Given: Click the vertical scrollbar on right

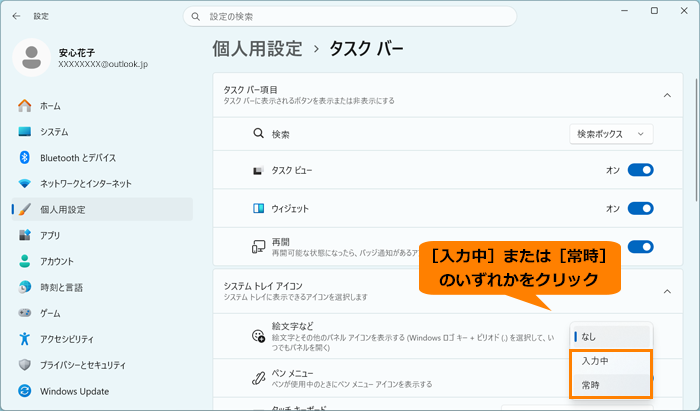Looking at the screenshot, I should [696, 140].
